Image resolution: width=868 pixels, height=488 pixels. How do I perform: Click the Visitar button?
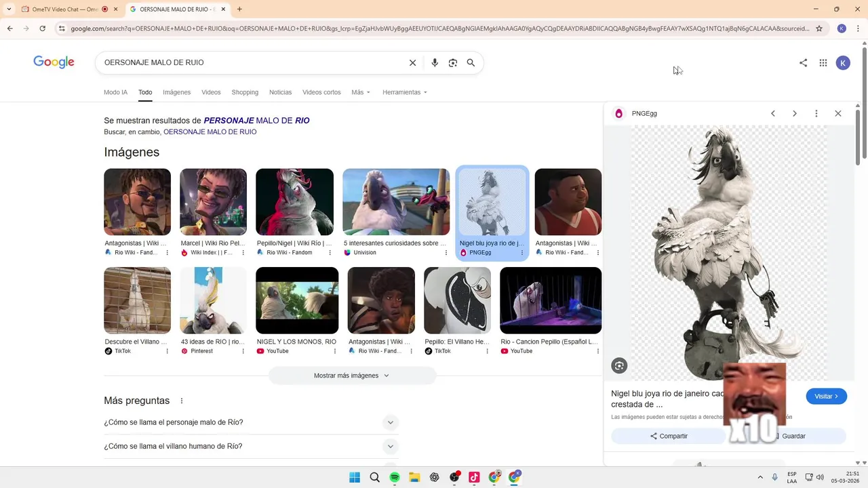[826, 396]
